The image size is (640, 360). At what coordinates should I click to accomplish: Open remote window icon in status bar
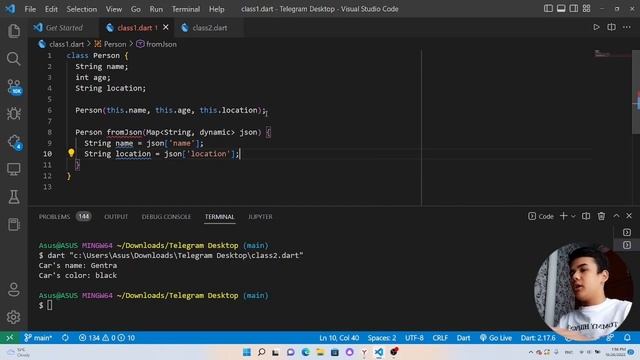(9, 338)
